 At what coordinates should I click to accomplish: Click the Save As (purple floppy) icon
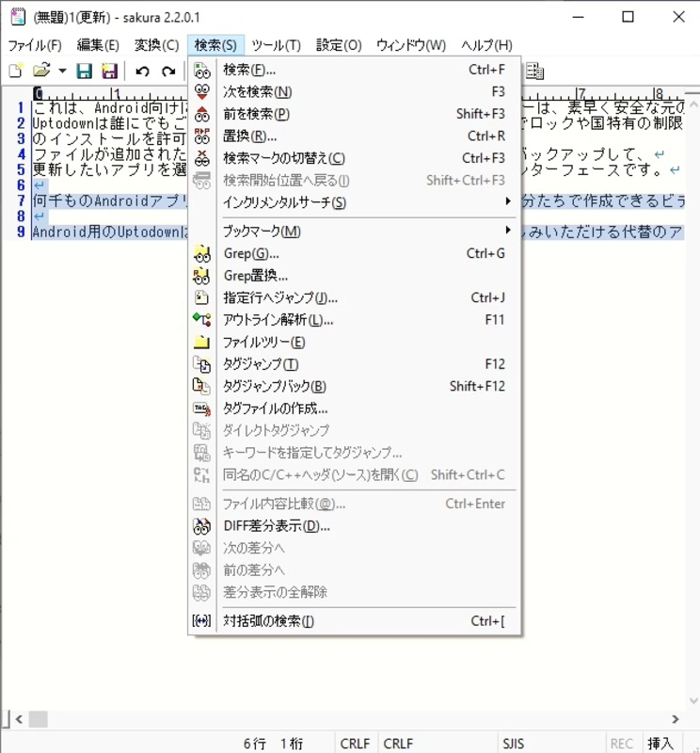click(109, 72)
